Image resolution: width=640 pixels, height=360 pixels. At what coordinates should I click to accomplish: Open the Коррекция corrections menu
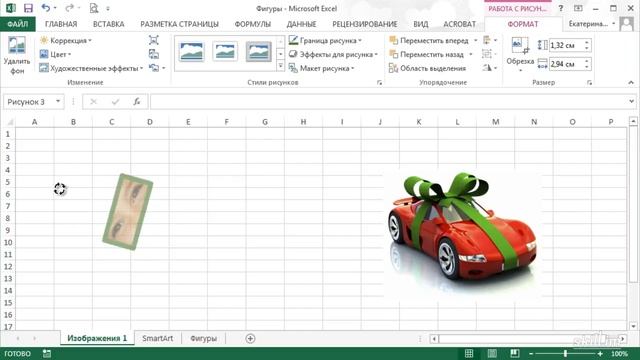click(x=65, y=40)
